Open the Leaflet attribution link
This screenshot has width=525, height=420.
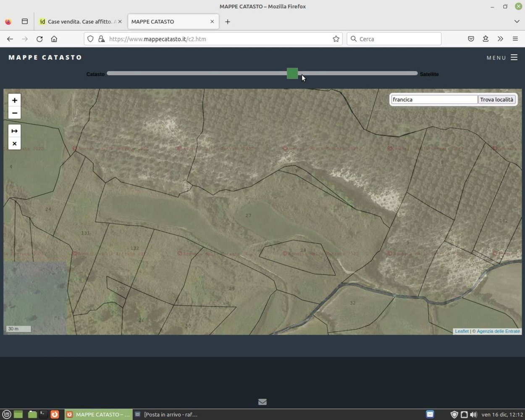462,331
